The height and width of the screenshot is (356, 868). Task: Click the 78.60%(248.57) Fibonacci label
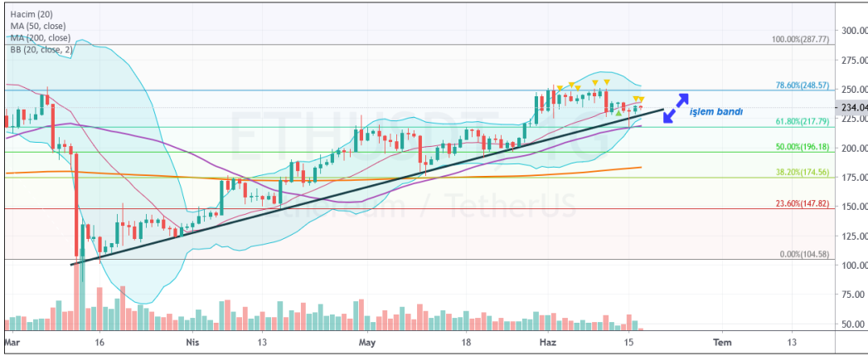click(x=803, y=86)
